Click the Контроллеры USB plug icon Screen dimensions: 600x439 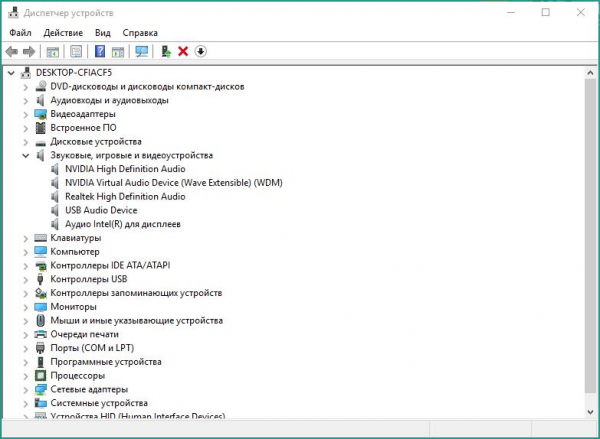click(x=41, y=279)
